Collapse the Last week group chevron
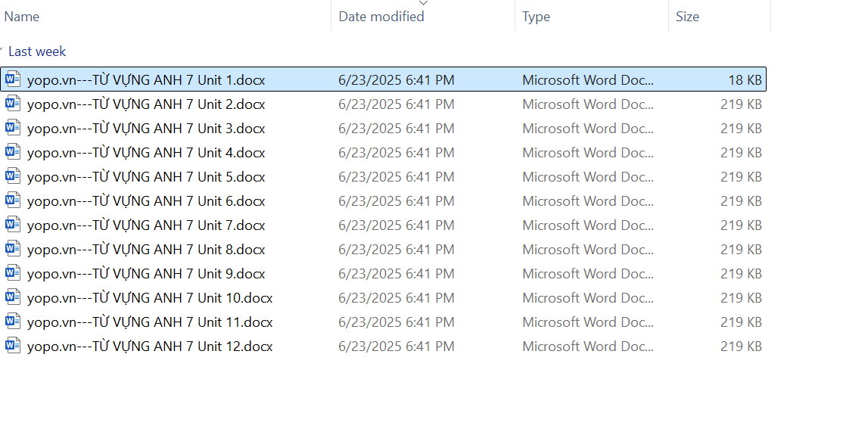Image resolution: width=868 pixels, height=432 pixels. 2,51
